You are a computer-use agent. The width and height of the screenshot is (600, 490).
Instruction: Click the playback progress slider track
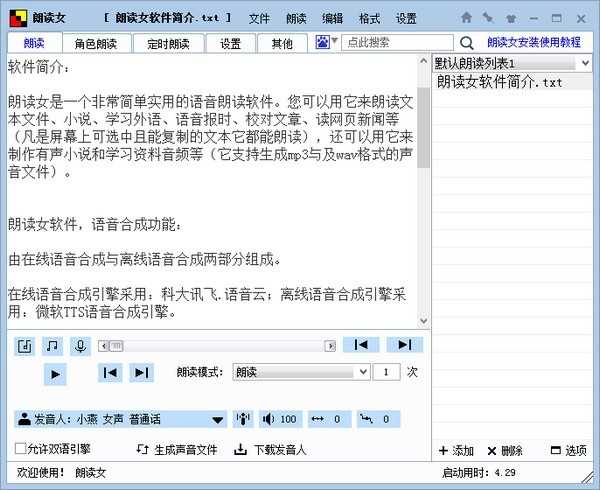tap(216, 345)
